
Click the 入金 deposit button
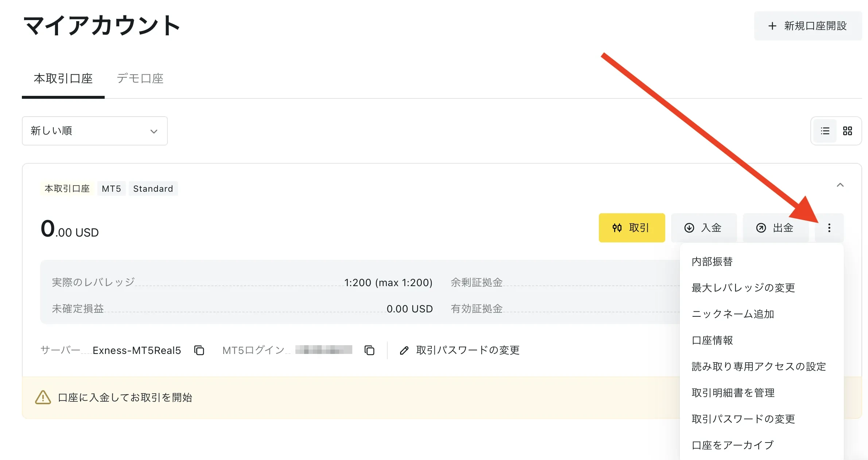pos(704,228)
